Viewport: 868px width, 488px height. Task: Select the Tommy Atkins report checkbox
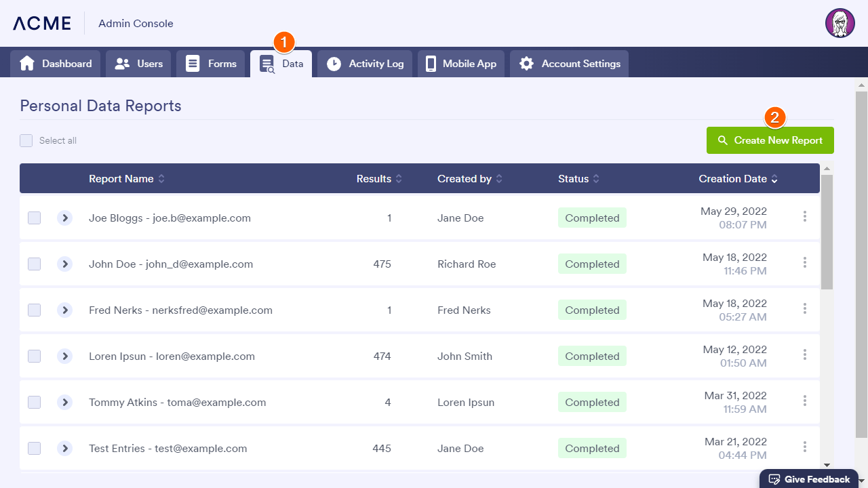point(35,403)
